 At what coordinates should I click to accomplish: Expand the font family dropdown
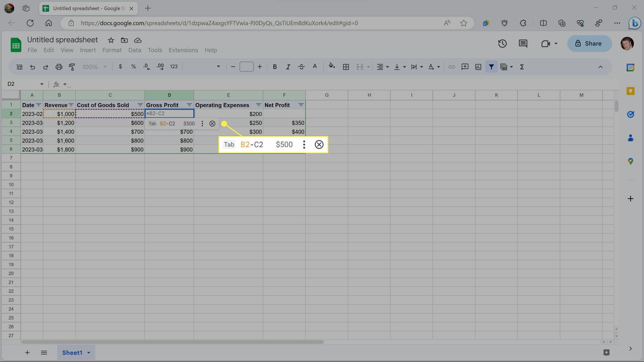coord(218,67)
